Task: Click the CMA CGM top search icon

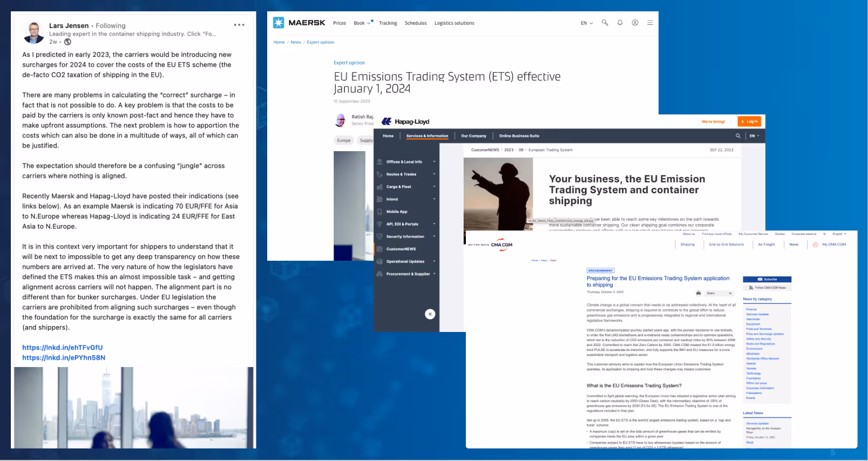Action: pyautogui.click(x=824, y=234)
